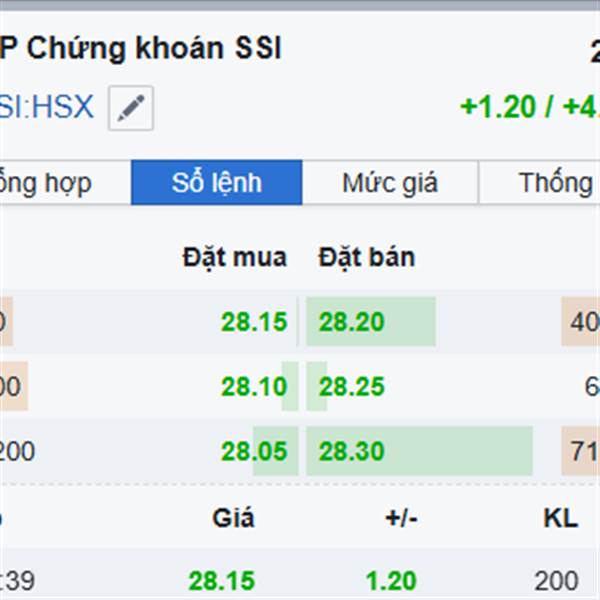Click the SSI:HSX ticker link
600x600 pixels.
pos(47,106)
